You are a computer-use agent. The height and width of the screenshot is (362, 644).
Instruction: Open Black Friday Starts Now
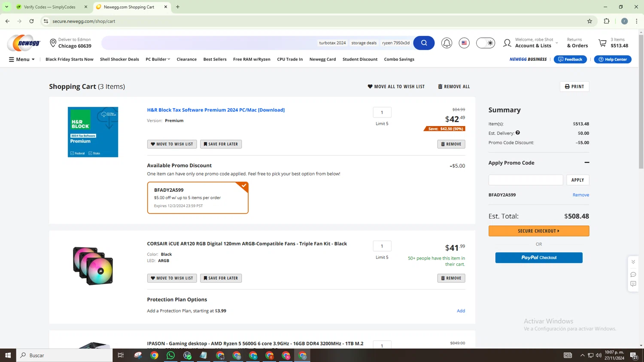click(70, 59)
